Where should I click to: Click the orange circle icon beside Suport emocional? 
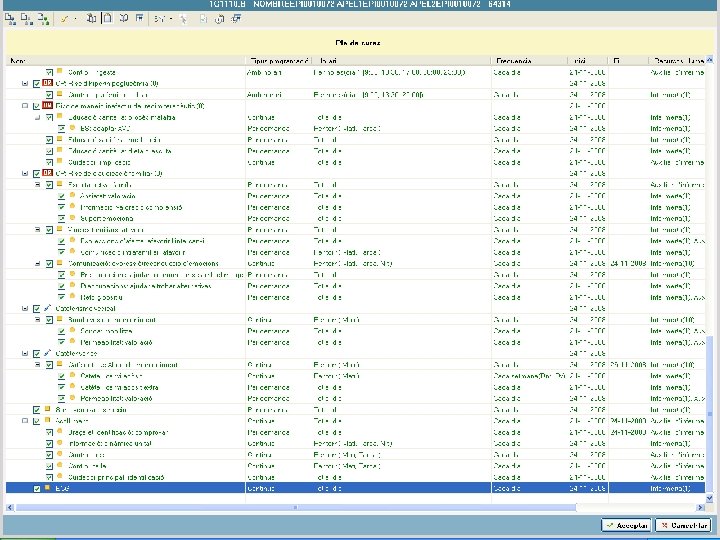[x=73, y=218]
